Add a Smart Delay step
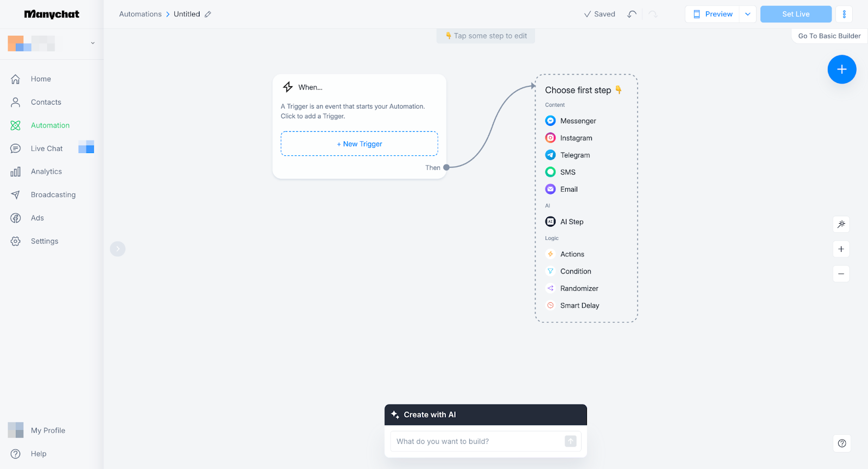The height and width of the screenshot is (469, 868). [x=572, y=306]
